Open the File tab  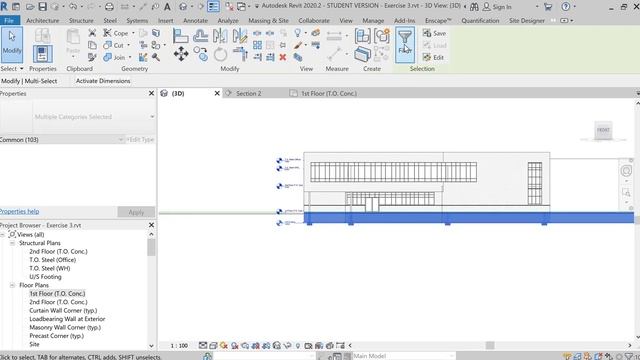(x=9, y=20)
